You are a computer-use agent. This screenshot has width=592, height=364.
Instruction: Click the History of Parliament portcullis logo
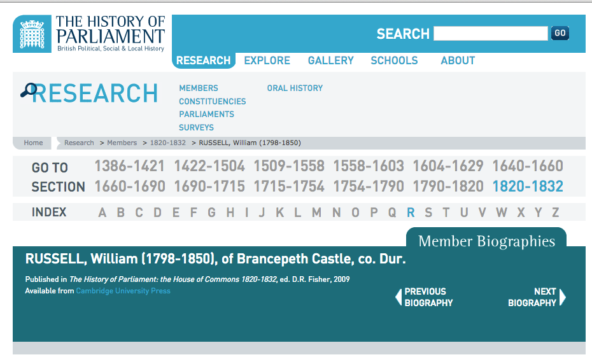tap(32, 34)
